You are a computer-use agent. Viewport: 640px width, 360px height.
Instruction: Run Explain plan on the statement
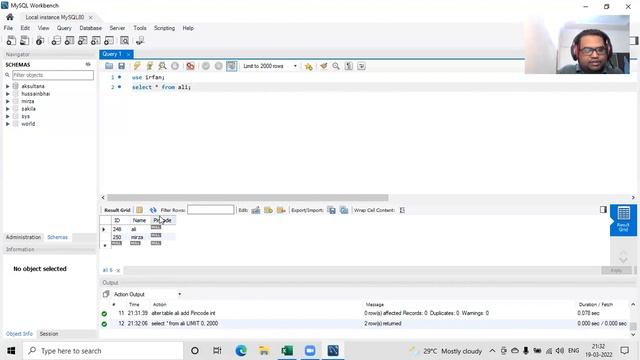[x=162, y=66]
